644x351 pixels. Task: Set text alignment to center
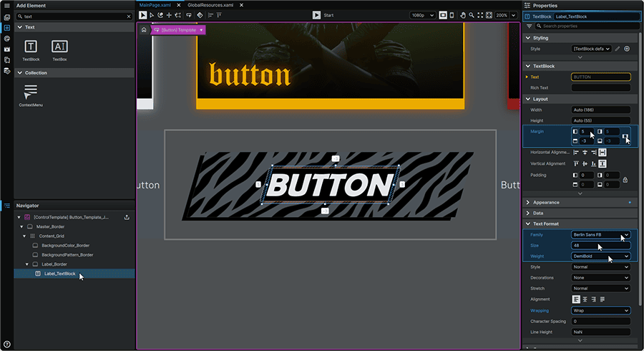click(x=585, y=299)
